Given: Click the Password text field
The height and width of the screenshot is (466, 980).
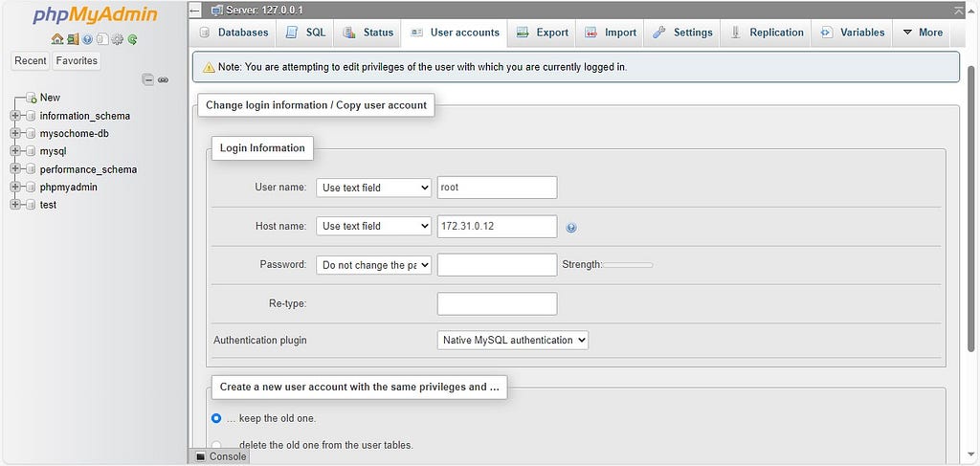Looking at the screenshot, I should point(498,265).
